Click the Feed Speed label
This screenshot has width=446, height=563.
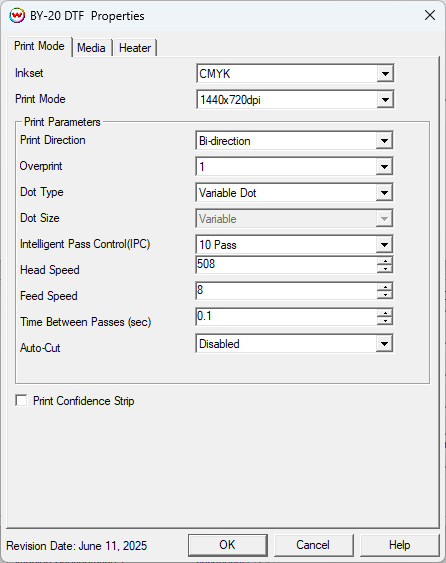(49, 296)
